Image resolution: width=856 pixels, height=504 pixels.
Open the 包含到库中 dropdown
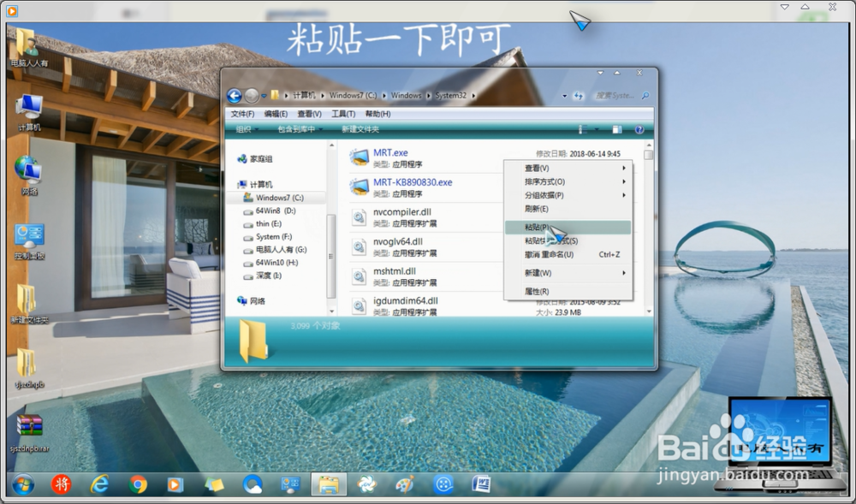[x=300, y=129]
